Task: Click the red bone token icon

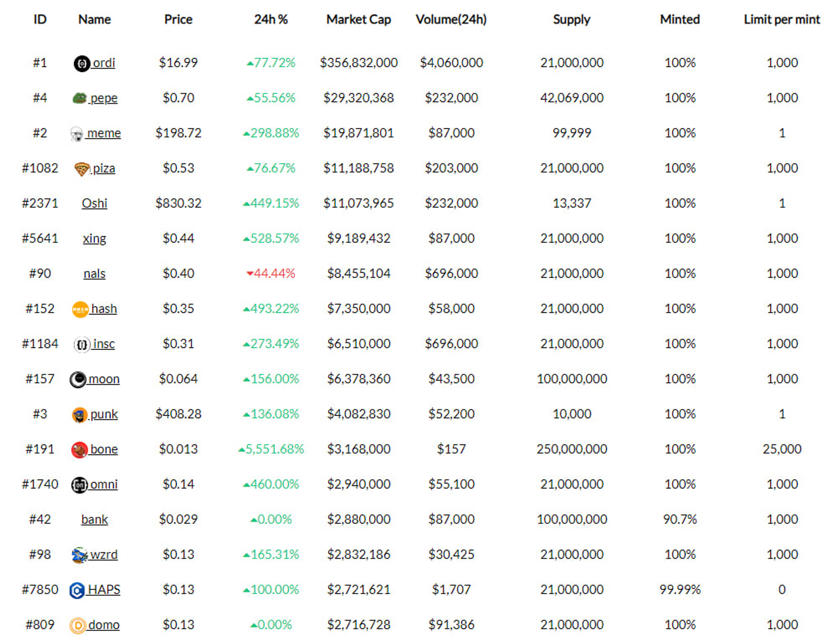Action: 79,450
